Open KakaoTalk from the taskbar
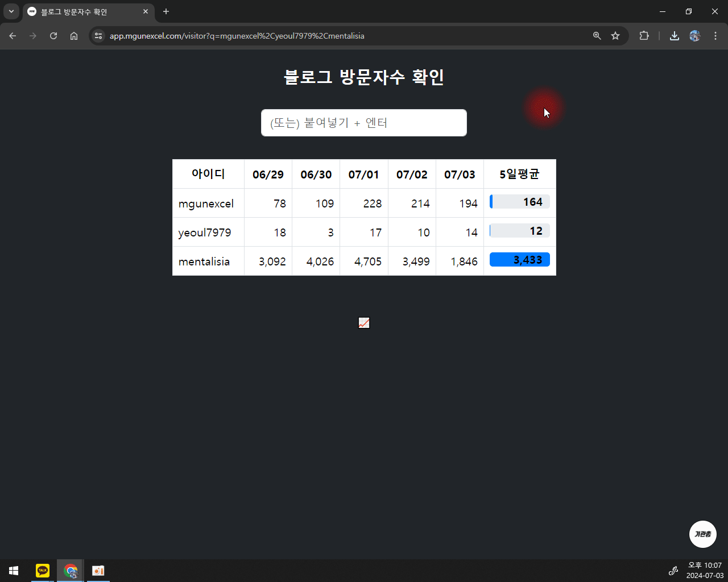This screenshot has width=728, height=582. click(43, 571)
